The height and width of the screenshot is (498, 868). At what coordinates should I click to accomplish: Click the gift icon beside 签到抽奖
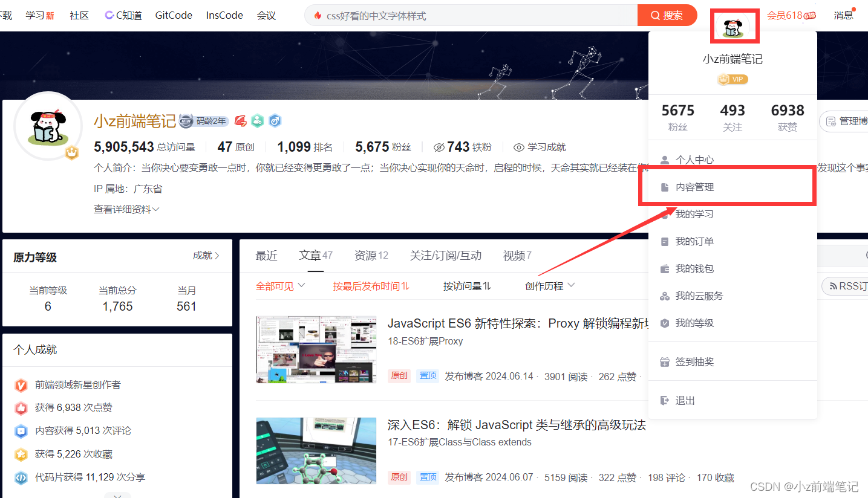tap(665, 362)
